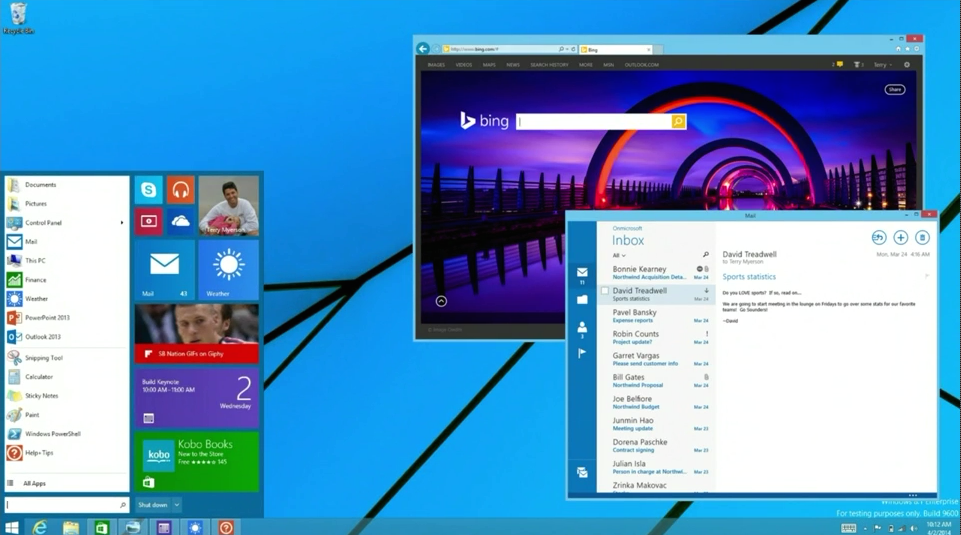Screen dimensions: 961x535
Task: Tick the David Treadwell message checkbox
Action: (x=605, y=291)
